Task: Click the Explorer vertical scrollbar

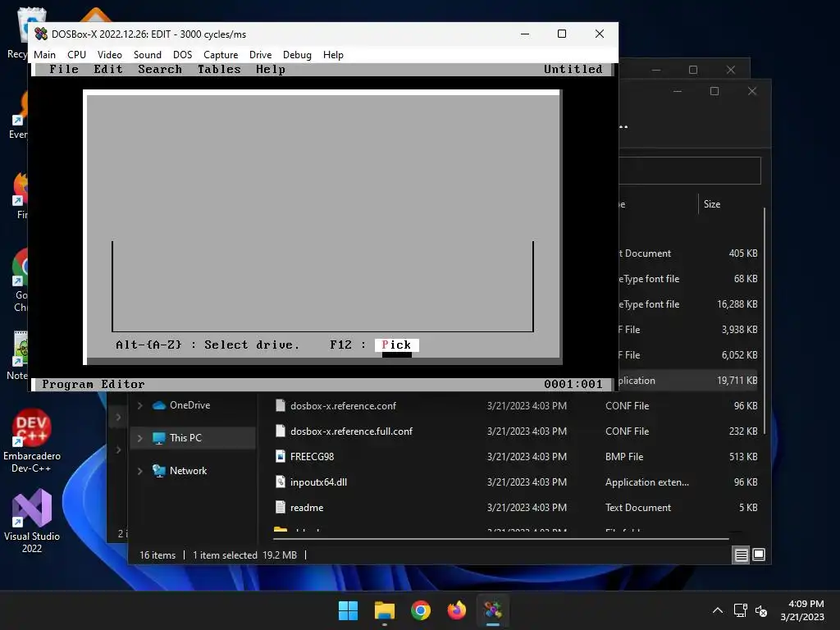Action: pos(765,321)
